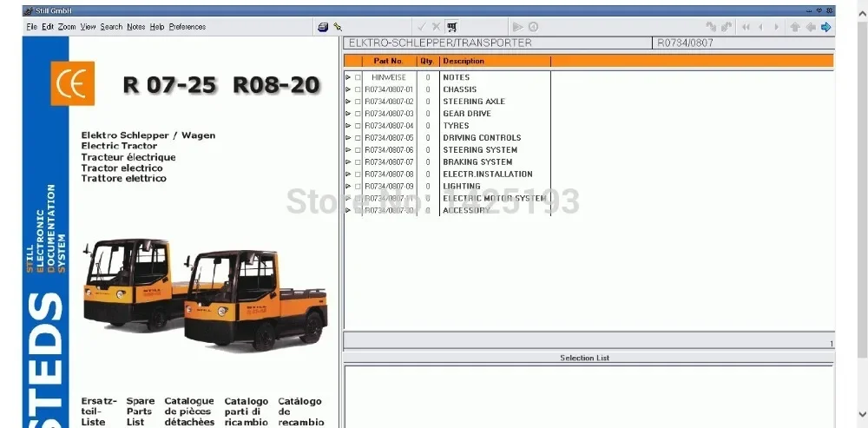Tick the checkbox in the DRIVING CONTROLS row
Image resolution: width=868 pixels, height=428 pixels.
[x=358, y=138]
